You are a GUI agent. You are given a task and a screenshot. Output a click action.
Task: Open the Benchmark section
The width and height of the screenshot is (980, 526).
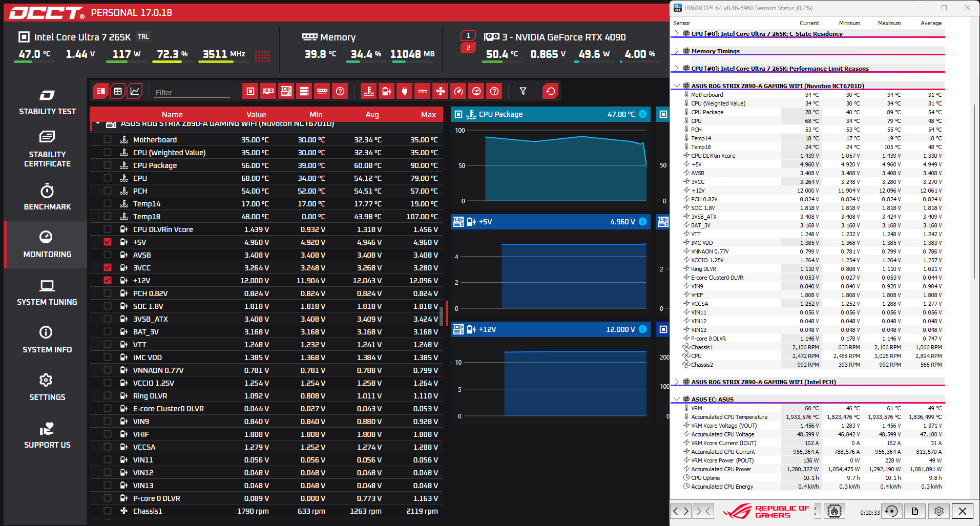(x=47, y=197)
